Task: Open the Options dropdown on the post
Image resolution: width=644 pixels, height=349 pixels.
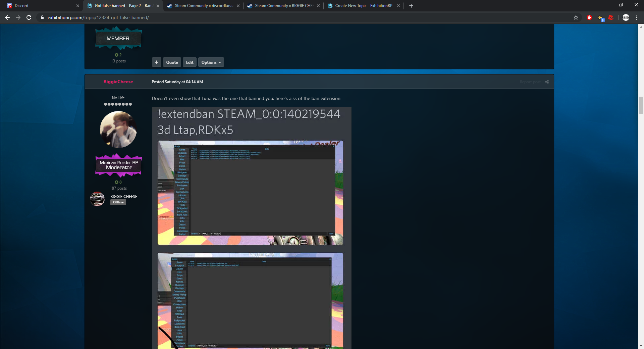Action: pyautogui.click(x=211, y=62)
